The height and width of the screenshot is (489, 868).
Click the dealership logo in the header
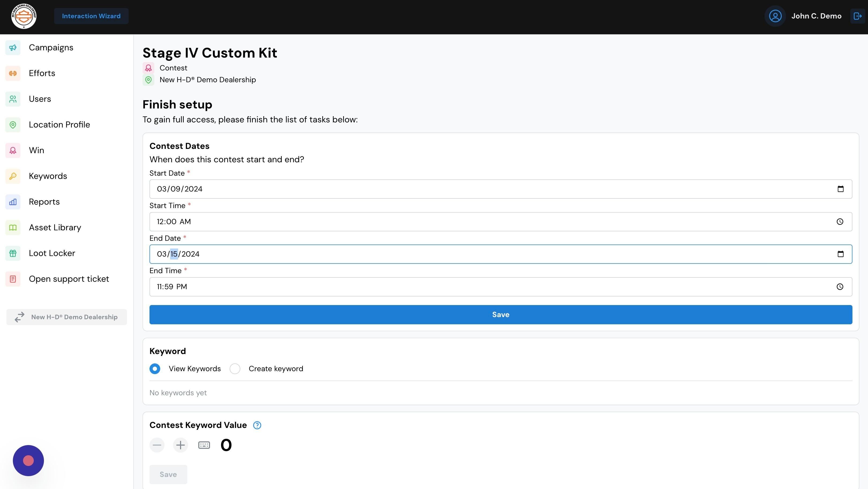click(24, 16)
